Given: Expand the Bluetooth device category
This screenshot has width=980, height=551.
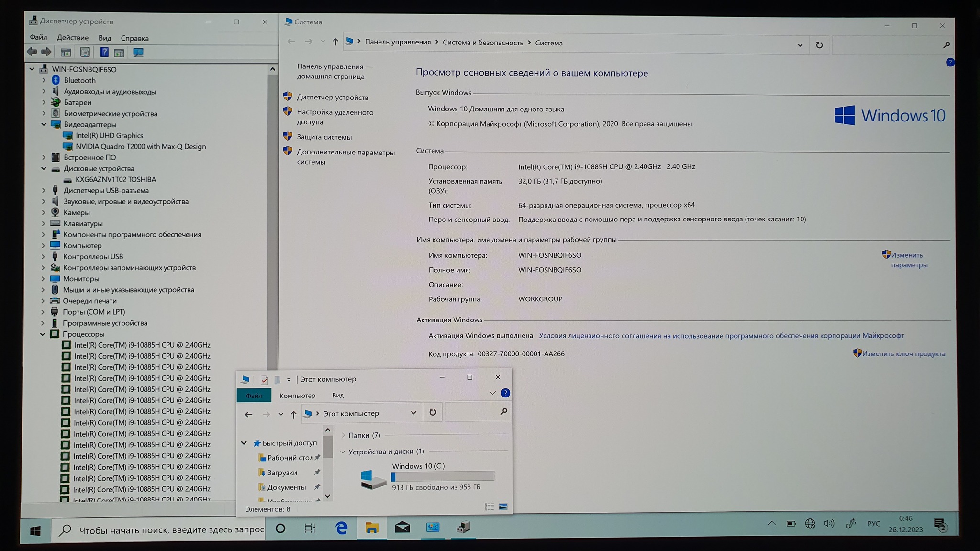Looking at the screenshot, I should (x=44, y=80).
